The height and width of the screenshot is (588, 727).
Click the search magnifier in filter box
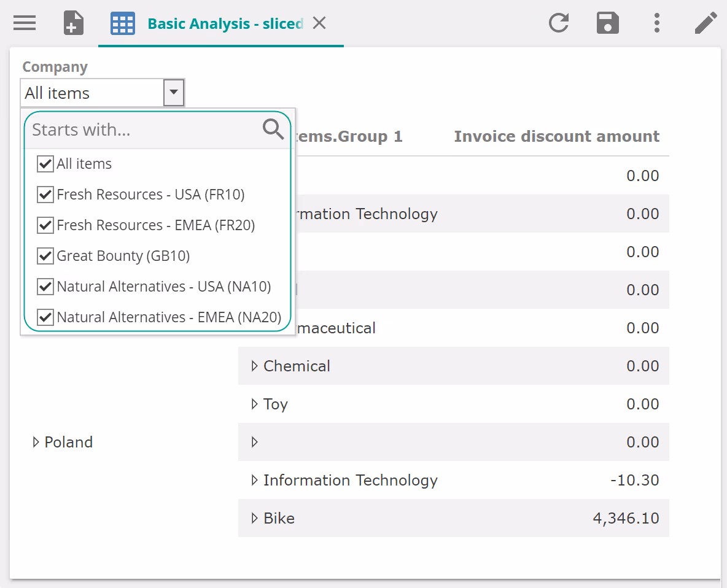[273, 130]
